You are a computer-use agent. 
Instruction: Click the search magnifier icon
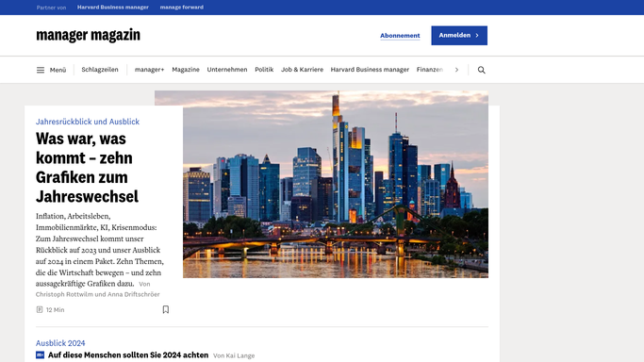tap(482, 70)
